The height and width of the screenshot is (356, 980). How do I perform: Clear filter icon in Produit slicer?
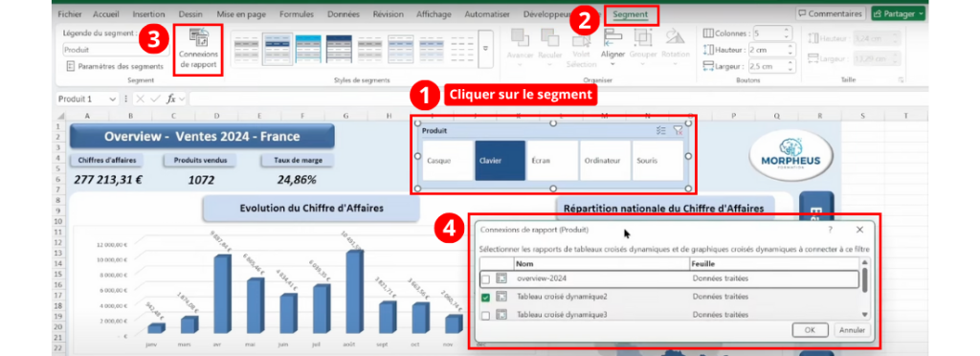[678, 130]
